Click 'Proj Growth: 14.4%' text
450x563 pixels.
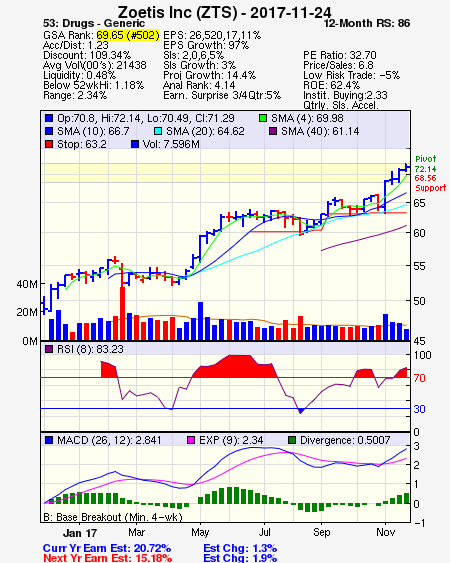pyautogui.click(x=209, y=75)
